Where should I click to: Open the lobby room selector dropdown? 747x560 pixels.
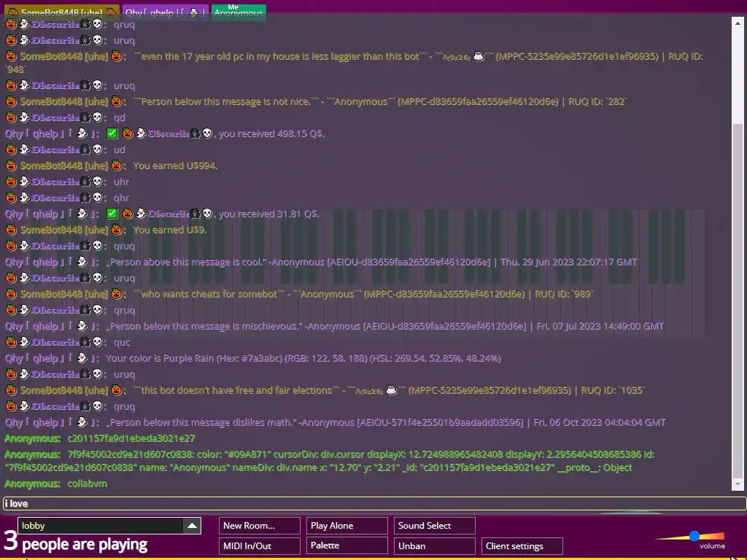(109, 526)
